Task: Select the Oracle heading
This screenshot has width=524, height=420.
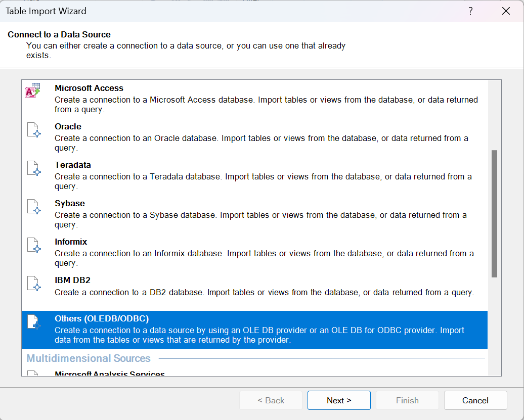Action: pyautogui.click(x=68, y=126)
